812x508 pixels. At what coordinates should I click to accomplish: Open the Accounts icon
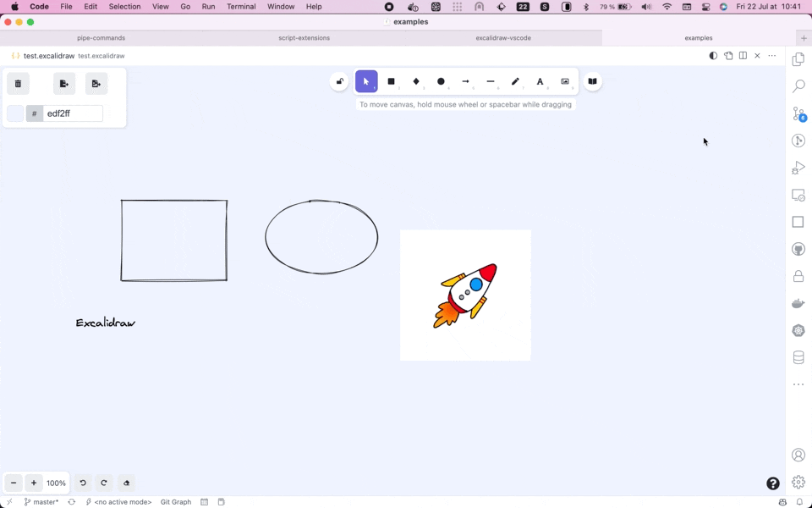coord(798,456)
